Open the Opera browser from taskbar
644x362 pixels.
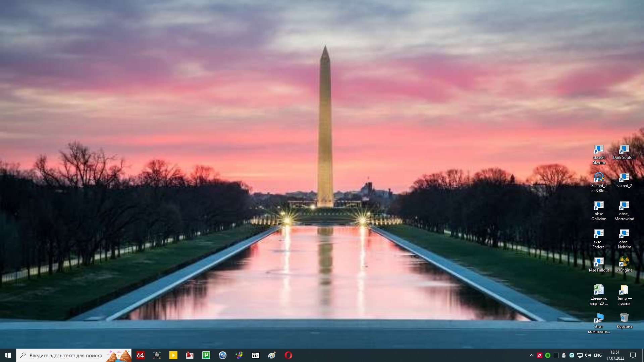288,355
